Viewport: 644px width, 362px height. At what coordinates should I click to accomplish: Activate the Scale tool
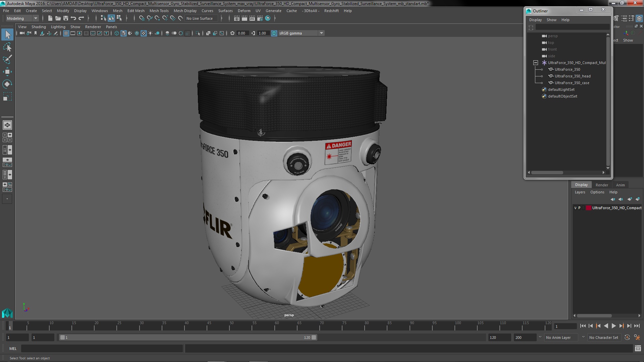coord(7,97)
